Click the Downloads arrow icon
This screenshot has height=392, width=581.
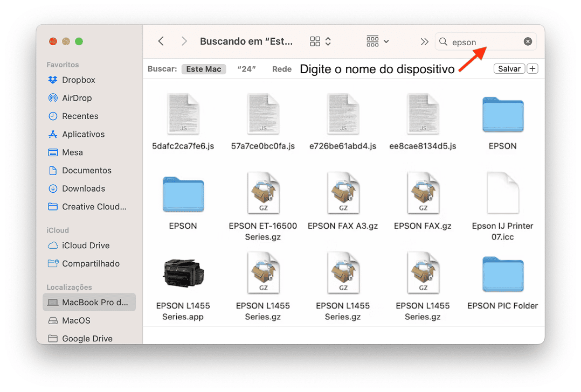tap(53, 189)
